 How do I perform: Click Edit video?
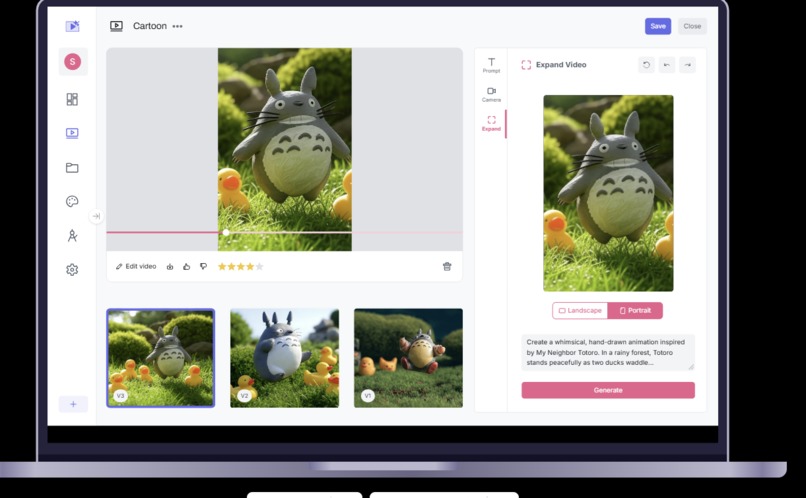(x=136, y=266)
